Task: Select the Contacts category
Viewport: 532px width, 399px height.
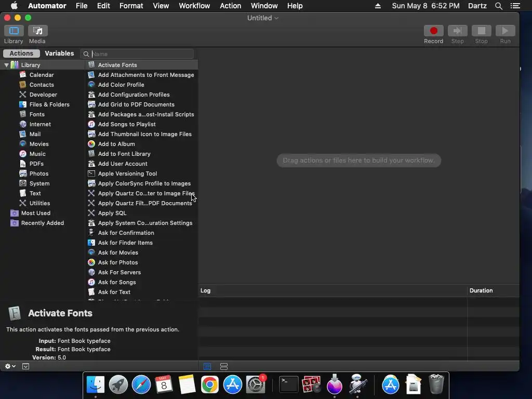Action: click(42, 85)
